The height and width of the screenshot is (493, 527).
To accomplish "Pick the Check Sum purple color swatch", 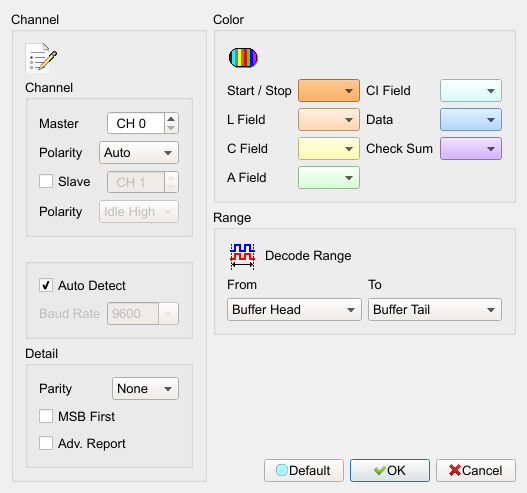I will [471, 149].
